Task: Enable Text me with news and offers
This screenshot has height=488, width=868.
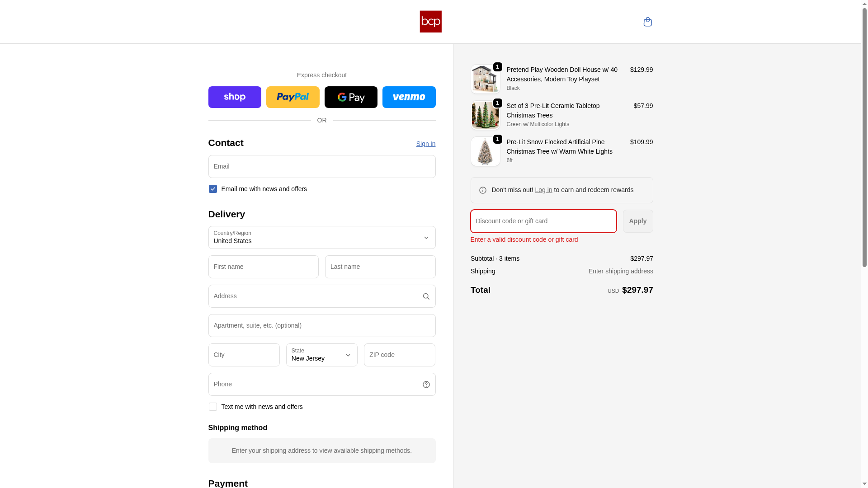Action: tap(213, 407)
